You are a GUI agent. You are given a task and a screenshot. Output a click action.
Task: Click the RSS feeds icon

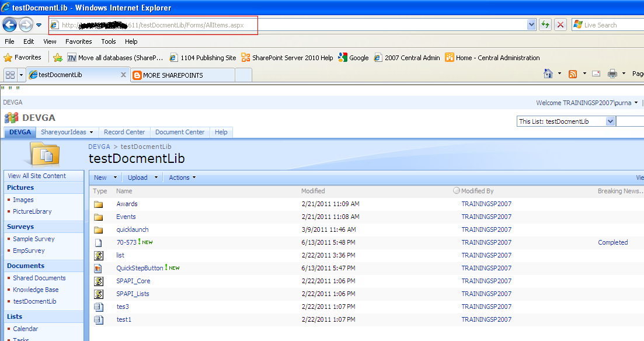(573, 74)
